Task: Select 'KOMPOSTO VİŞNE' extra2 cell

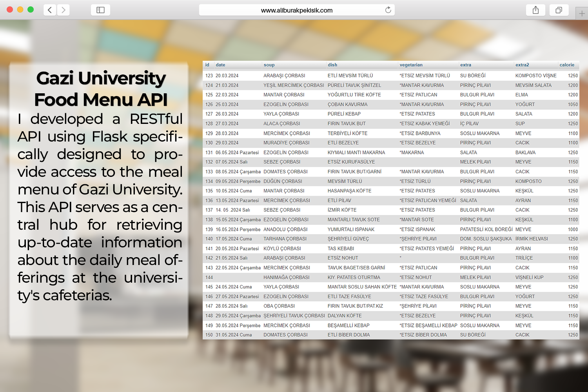Action: pyautogui.click(x=536, y=76)
